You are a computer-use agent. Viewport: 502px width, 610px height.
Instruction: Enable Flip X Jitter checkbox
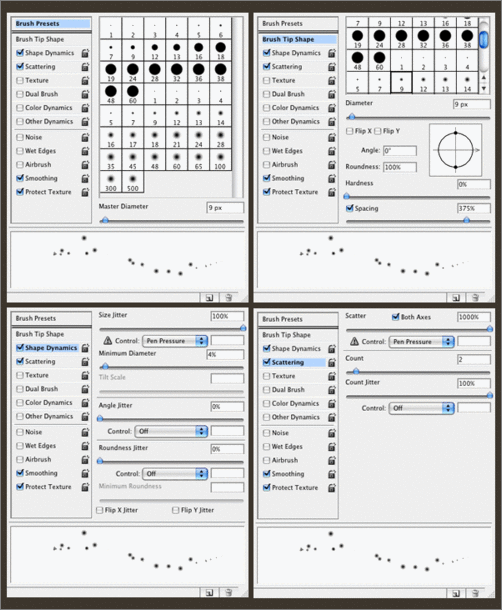point(100,510)
